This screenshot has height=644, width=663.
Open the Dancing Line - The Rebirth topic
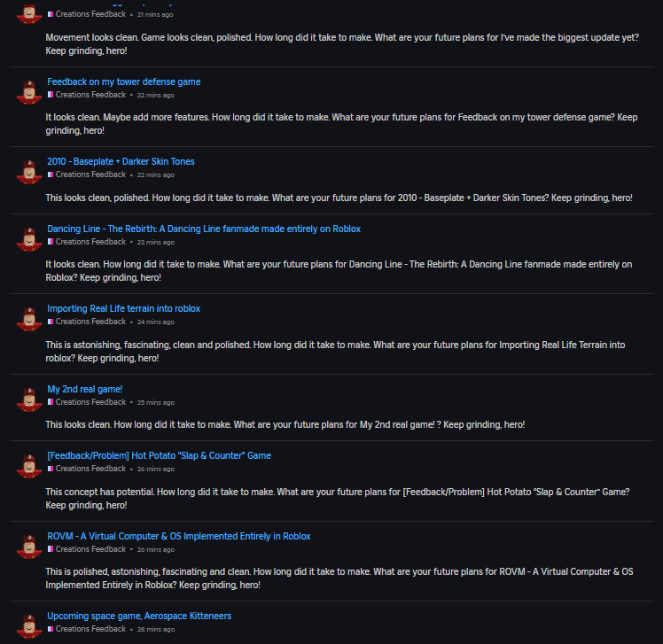[204, 229]
